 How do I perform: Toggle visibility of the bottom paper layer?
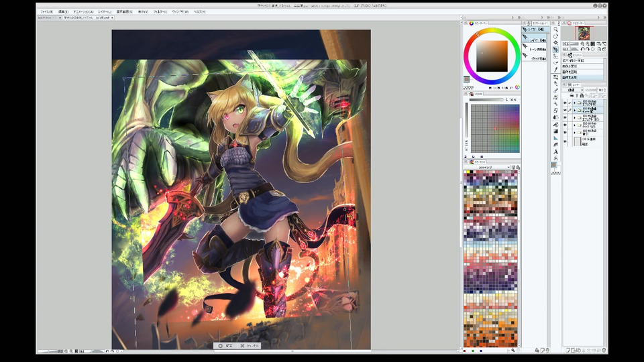[565, 141]
